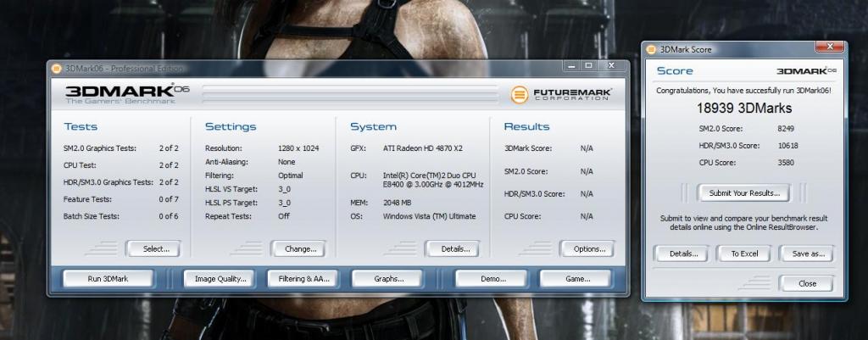Open the Graphs tool
868x340 pixels.
point(387,279)
